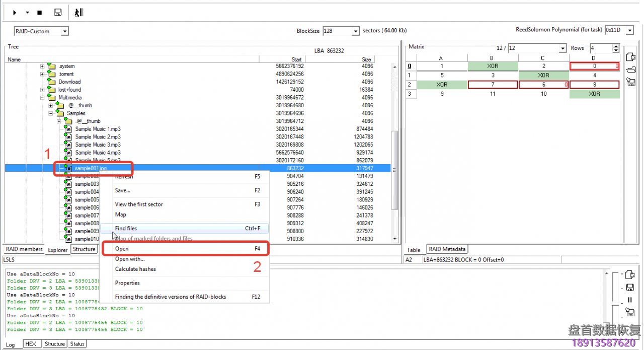Screen dimensions: 644x350
Task: Increase Rows using the up spinner arrow
Action: tap(615, 46)
